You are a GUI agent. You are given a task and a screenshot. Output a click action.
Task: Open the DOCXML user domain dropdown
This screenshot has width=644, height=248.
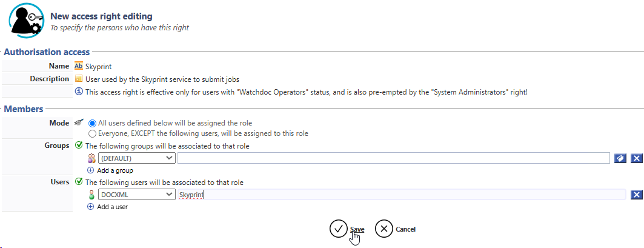click(x=136, y=195)
